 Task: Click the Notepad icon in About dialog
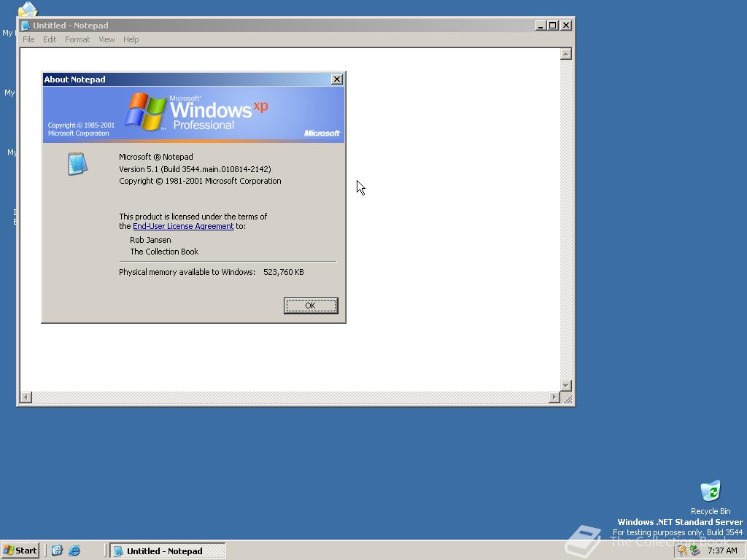click(77, 164)
